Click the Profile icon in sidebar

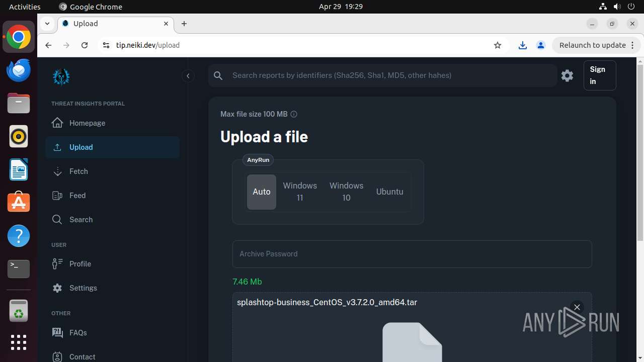coord(57,264)
